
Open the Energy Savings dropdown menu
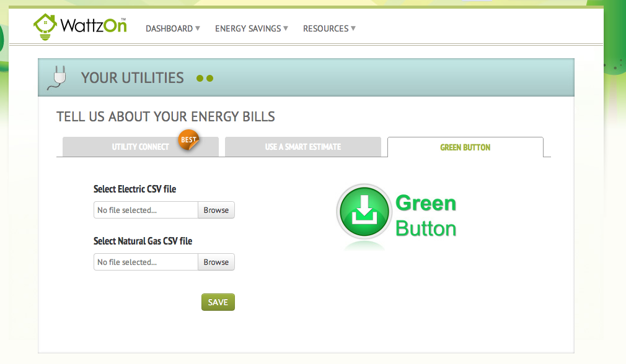[252, 28]
